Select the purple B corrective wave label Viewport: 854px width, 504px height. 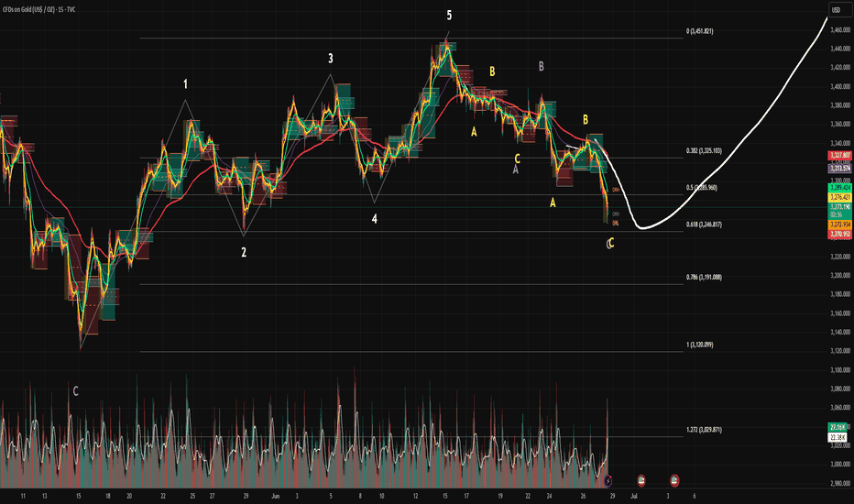(541, 67)
